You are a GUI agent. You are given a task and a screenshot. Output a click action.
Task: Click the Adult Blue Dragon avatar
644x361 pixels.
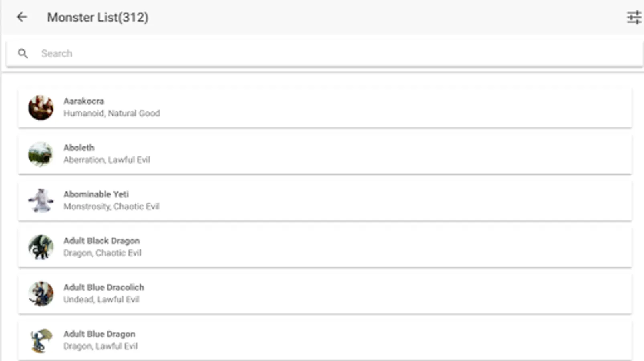41,340
